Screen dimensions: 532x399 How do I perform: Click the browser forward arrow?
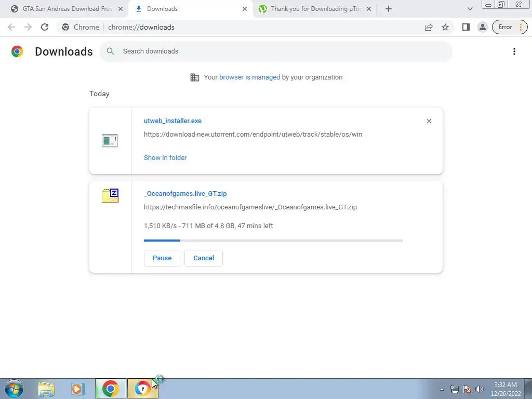[x=28, y=27]
